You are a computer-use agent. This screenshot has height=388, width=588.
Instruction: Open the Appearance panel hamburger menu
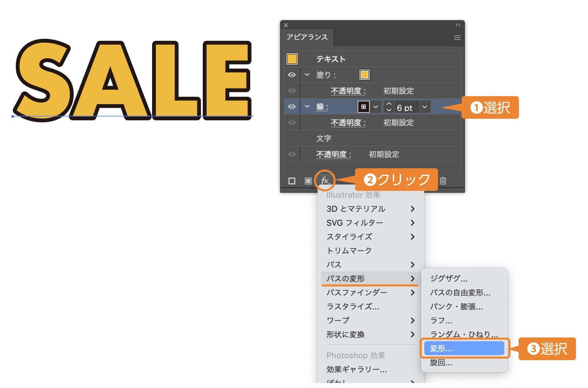click(457, 38)
